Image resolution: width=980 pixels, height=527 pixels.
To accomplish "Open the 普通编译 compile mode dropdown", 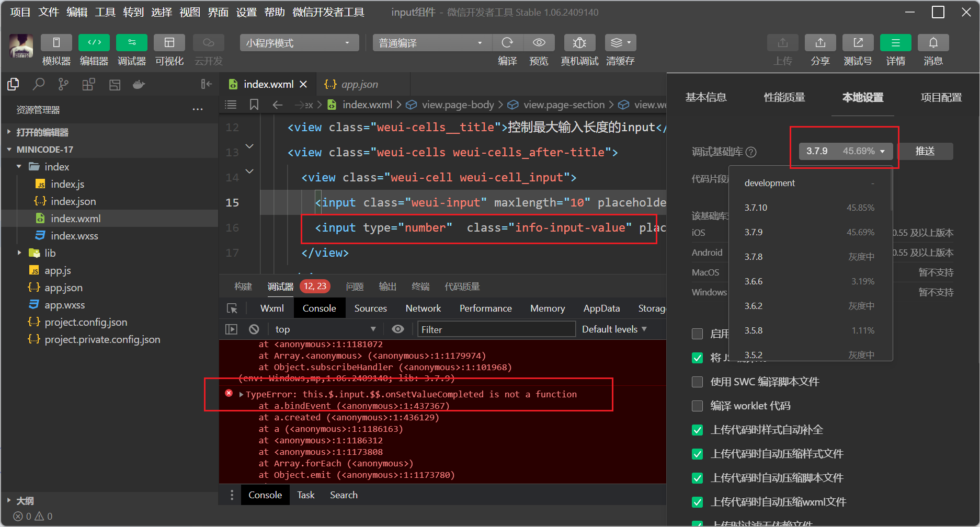I will (432, 43).
